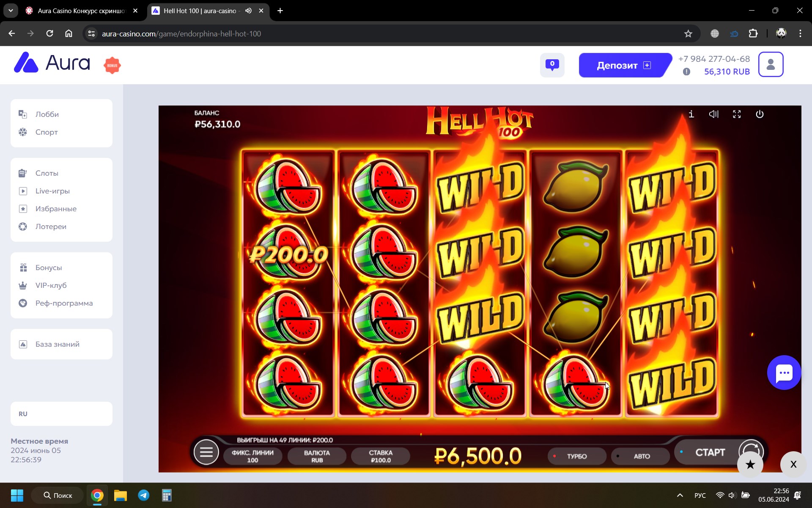Open the Ставка bet selector
The height and width of the screenshot is (508, 812).
381,456
